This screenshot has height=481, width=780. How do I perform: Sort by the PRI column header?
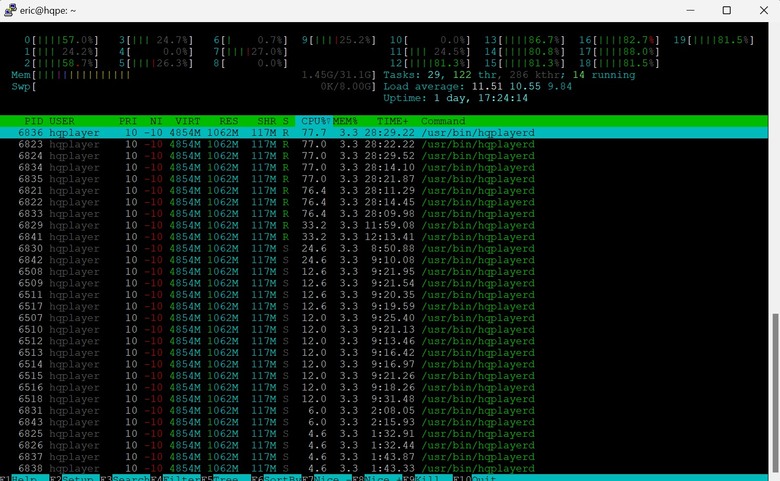128,121
